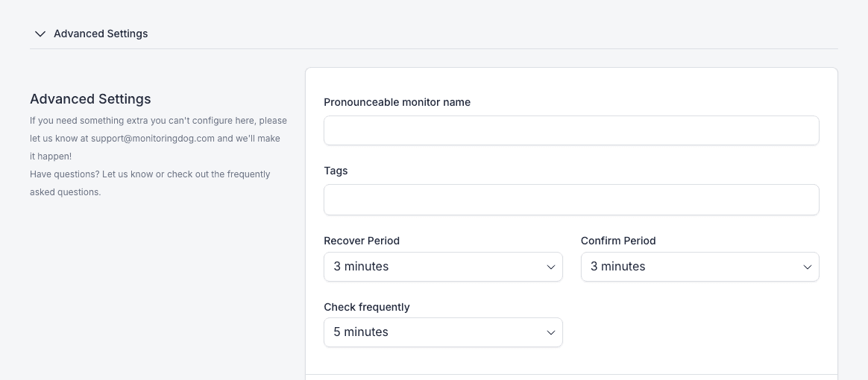
Task: Click the Pronounceable monitor name label
Action: coord(397,102)
